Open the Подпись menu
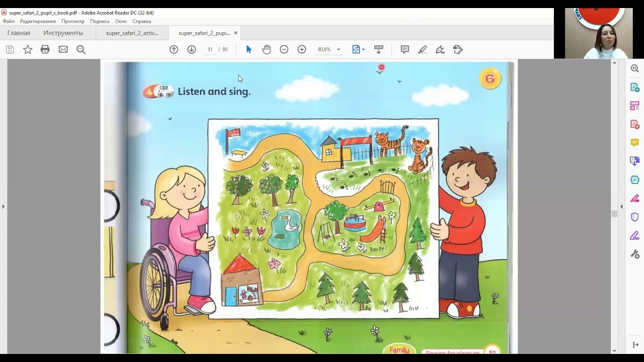644x362 pixels. pyautogui.click(x=100, y=21)
